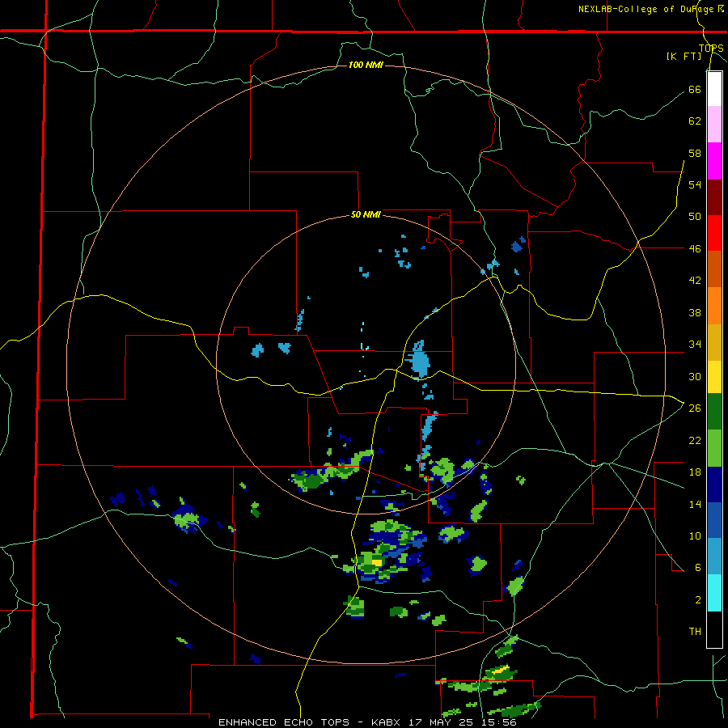This screenshot has height=728, width=728.
Task: Select the '42' legend value
Action: click(695, 280)
